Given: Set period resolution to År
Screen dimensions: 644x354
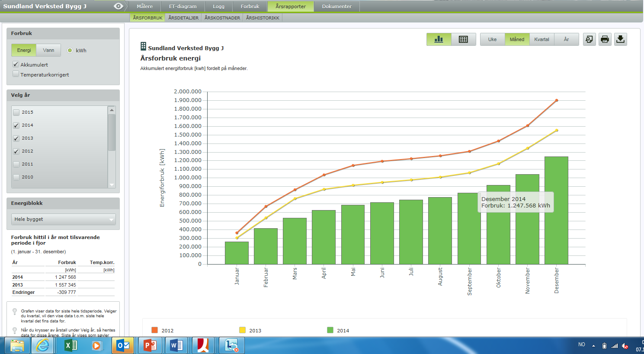Looking at the screenshot, I should pos(567,39).
